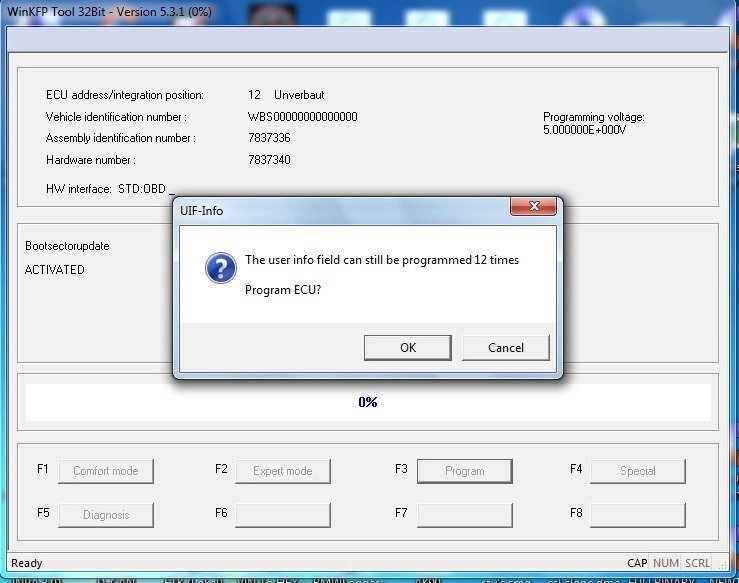739x583 pixels.
Task: Click the blue question mark icon
Action: coord(219,268)
